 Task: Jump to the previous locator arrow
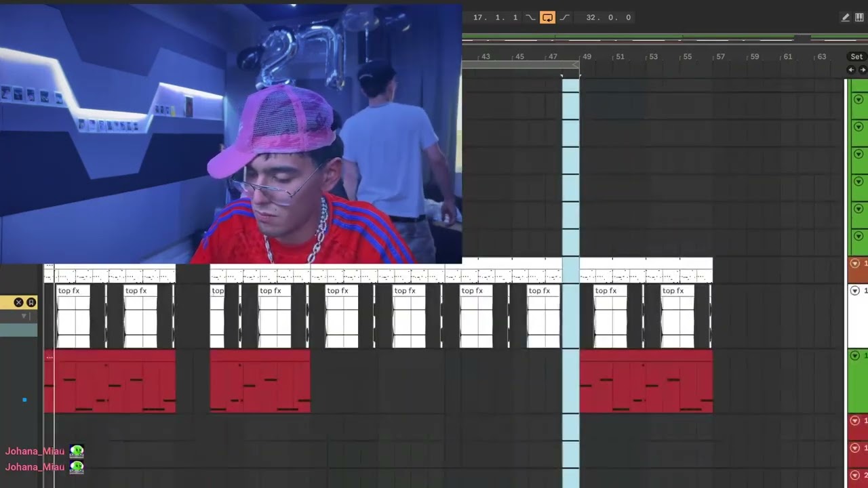pyautogui.click(x=851, y=70)
